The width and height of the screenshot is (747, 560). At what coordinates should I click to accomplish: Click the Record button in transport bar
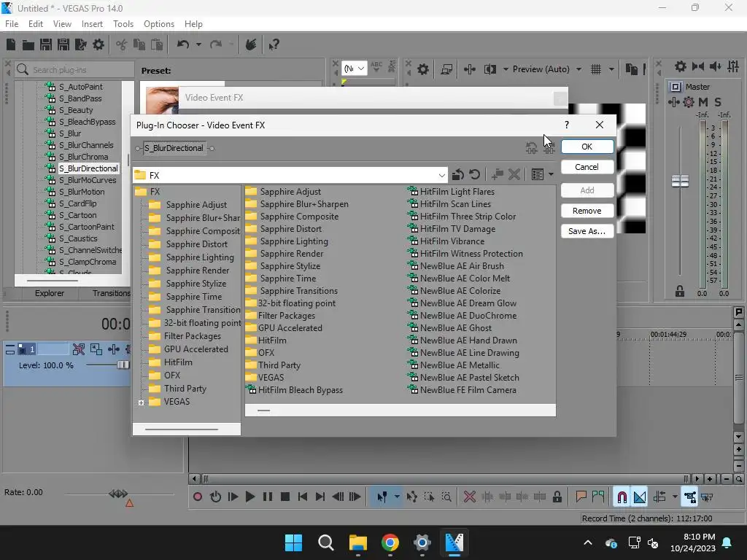pos(197,497)
